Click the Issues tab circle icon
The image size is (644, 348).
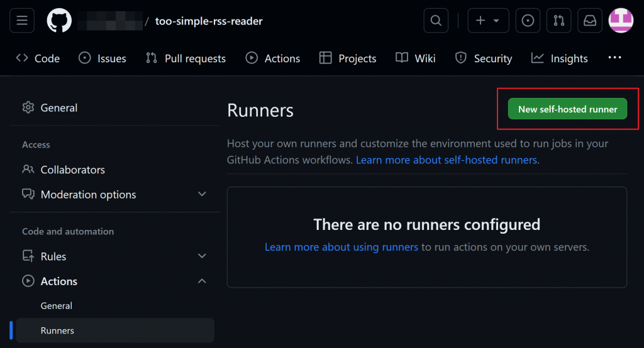tap(85, 58)
